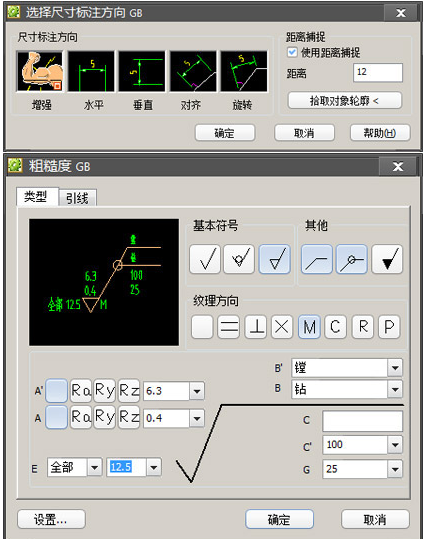Open the B' machining method dropdown
Screen dimensions: 425x539
point(395,368)
